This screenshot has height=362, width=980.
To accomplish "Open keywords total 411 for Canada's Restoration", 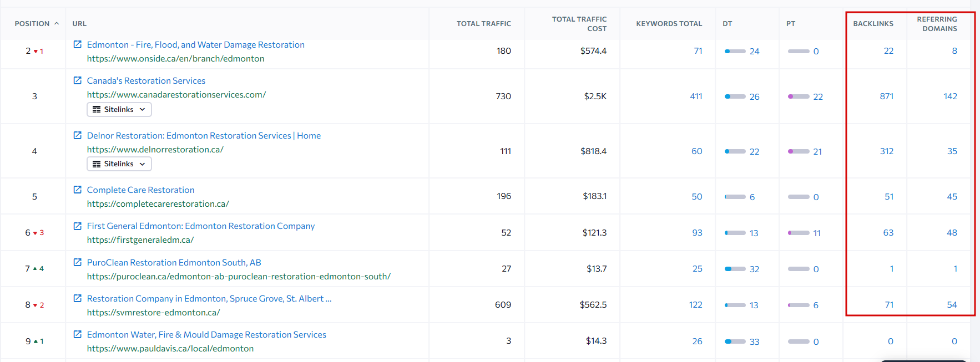I will [696, 96].
